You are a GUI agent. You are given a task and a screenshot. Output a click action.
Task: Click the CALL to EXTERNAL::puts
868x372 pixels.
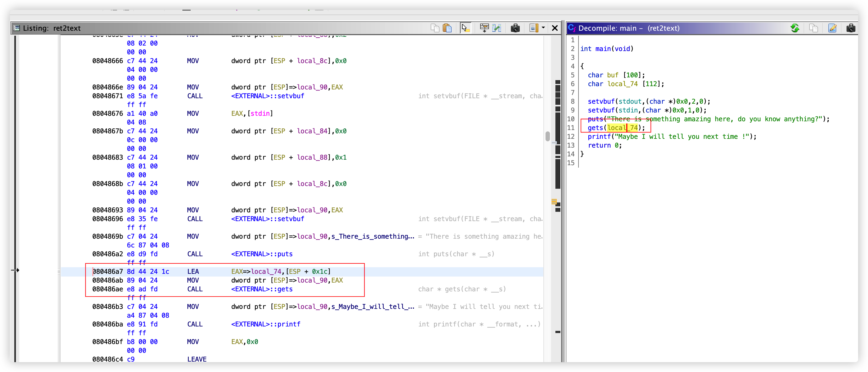pyautogui.click(x=262, y=254)
